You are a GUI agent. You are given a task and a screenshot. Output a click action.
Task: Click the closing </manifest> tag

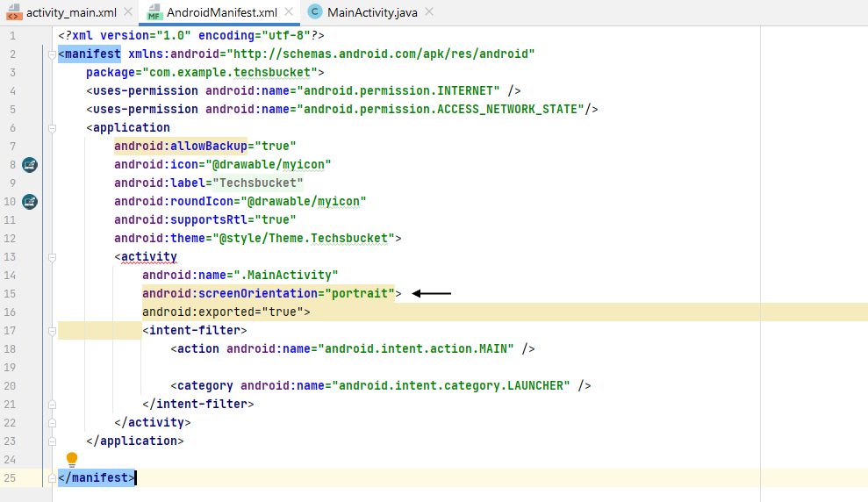coord(97,477)
